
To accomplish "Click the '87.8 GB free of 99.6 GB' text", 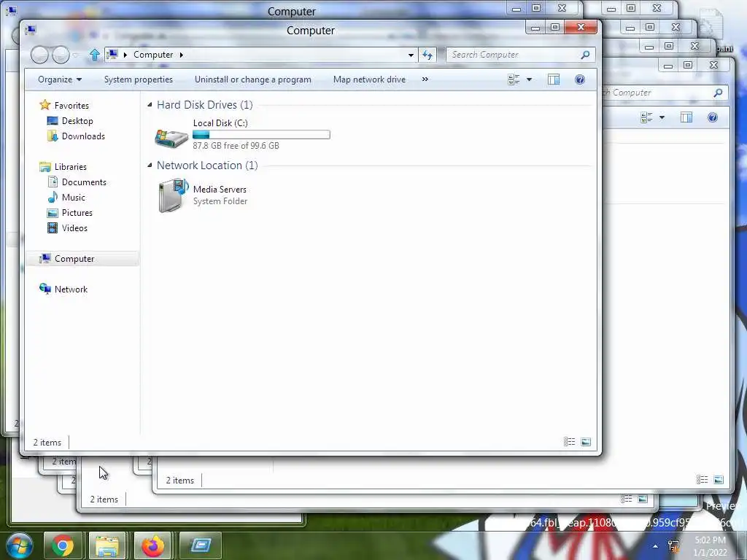I will tap(236, 146).
